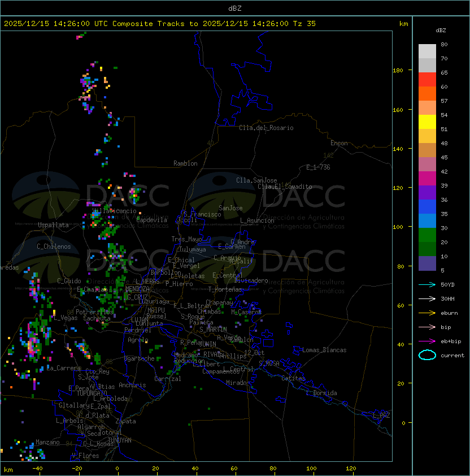Pick the dark green swatch near 10

[x=427, y=249]
